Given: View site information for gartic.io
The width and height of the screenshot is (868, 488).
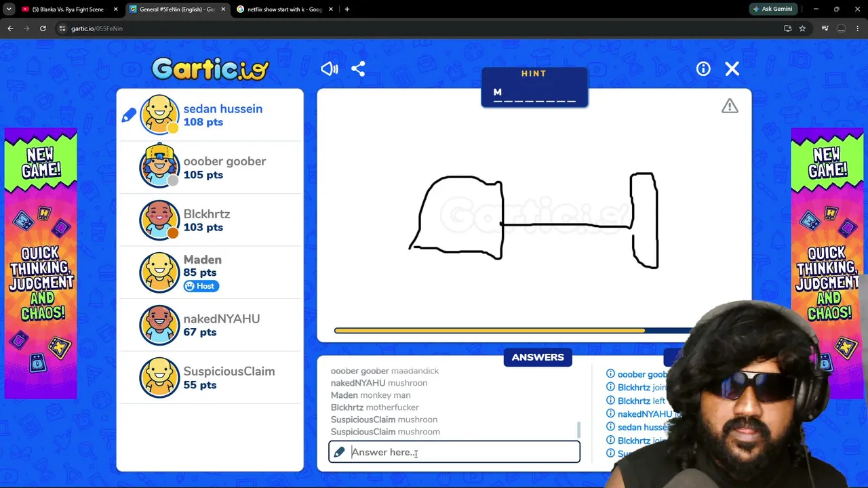Looking at the screenshot, I should click(x=62, y=28).
